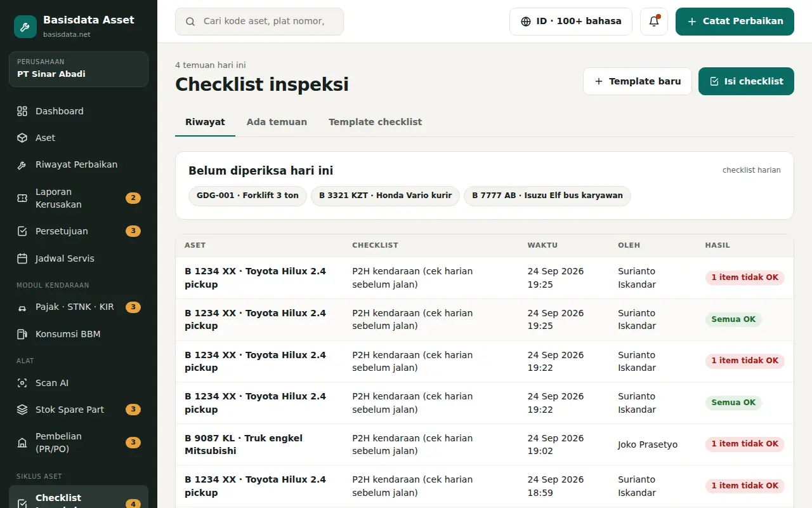The height and width of the screenshot is (508, 812).
Task: Click the Laporan Kerusakan ticket icon
Action: click(22, 198)
